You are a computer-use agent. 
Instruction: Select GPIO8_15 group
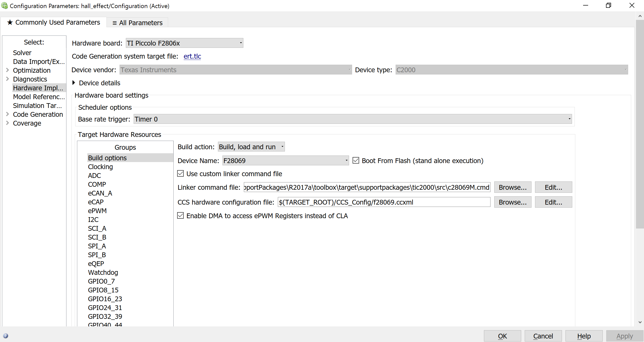pos(103,290)
